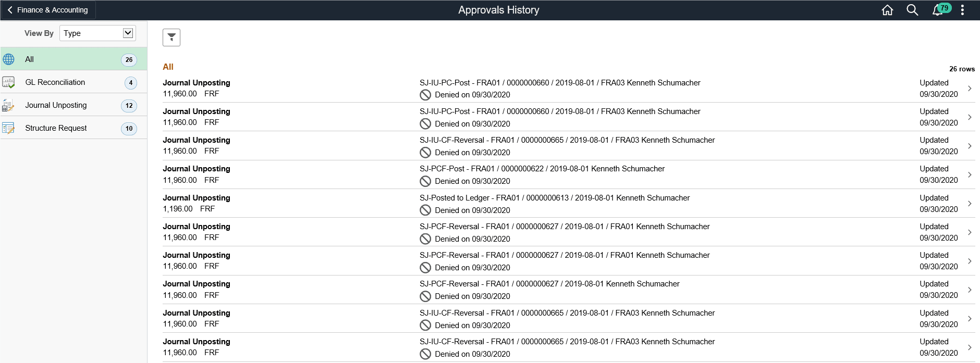This screenshot has width=980, height=363.
Task: Open the SJ-PCF-Post approval details chevron
Action: pos(970,174)
